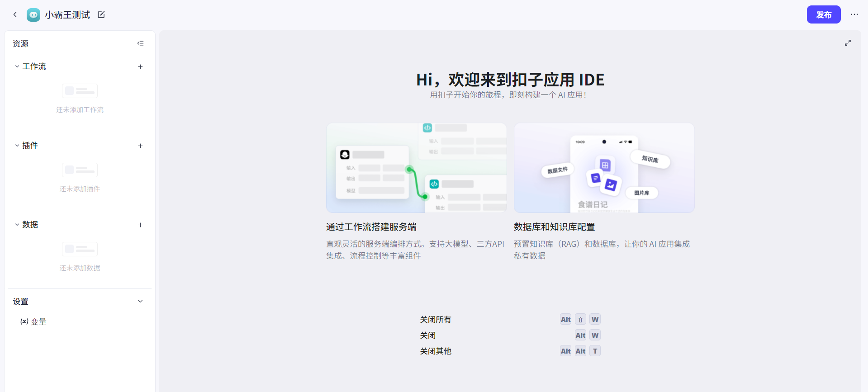This screenshot has width=868, height=392.
Task: Edit the project name with pencil icon
Action: tap(101, 15)
